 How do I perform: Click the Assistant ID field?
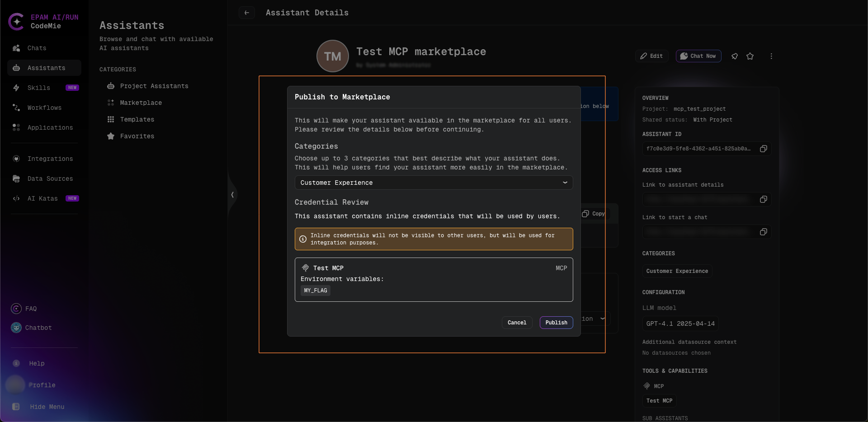pyautogui.click(x=707, y=149)
